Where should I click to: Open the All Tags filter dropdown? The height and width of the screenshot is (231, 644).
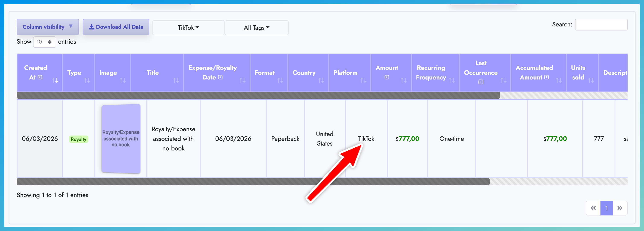pos(256,27)
